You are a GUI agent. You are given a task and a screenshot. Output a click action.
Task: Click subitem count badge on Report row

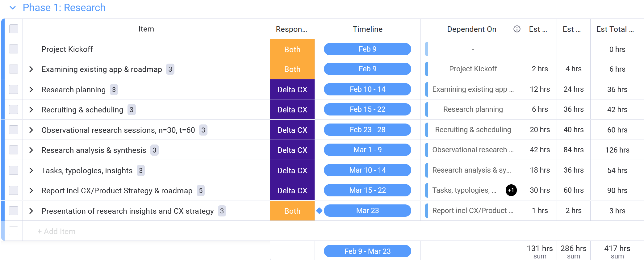(201, 191)
